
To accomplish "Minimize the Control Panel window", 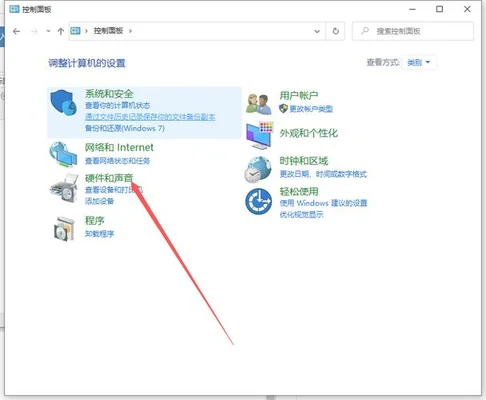I will [x=412, y=9].
